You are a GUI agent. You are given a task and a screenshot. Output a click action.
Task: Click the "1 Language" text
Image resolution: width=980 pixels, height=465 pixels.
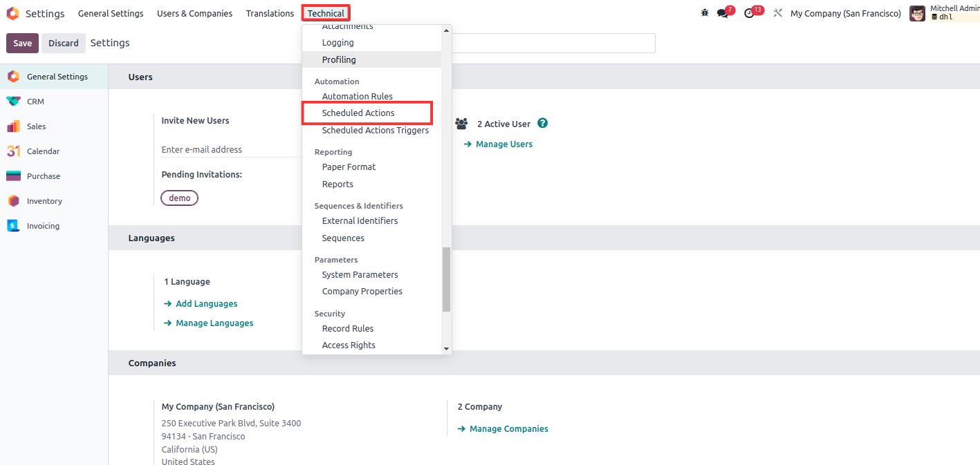pos(187,282)
